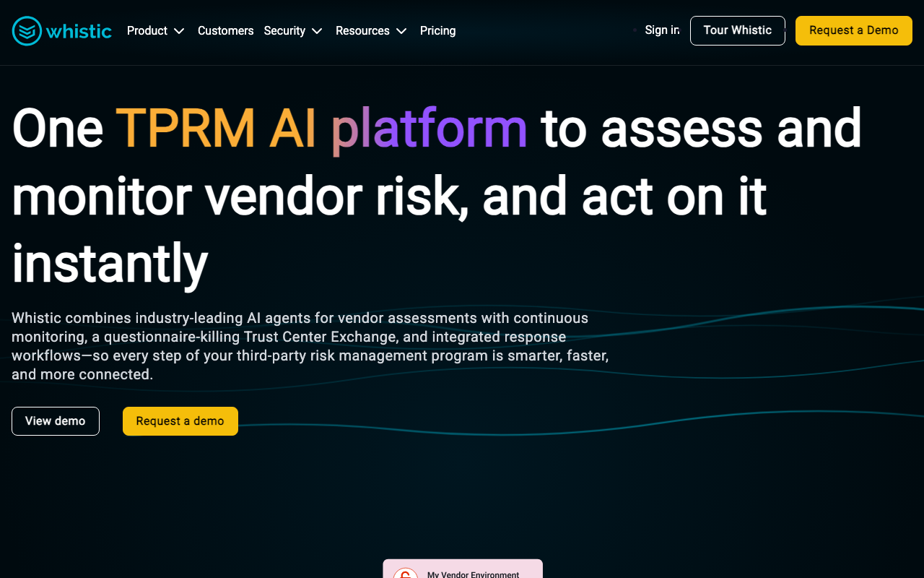
Task: Click the Tour Whistic button
Action: tap(738, 30)
